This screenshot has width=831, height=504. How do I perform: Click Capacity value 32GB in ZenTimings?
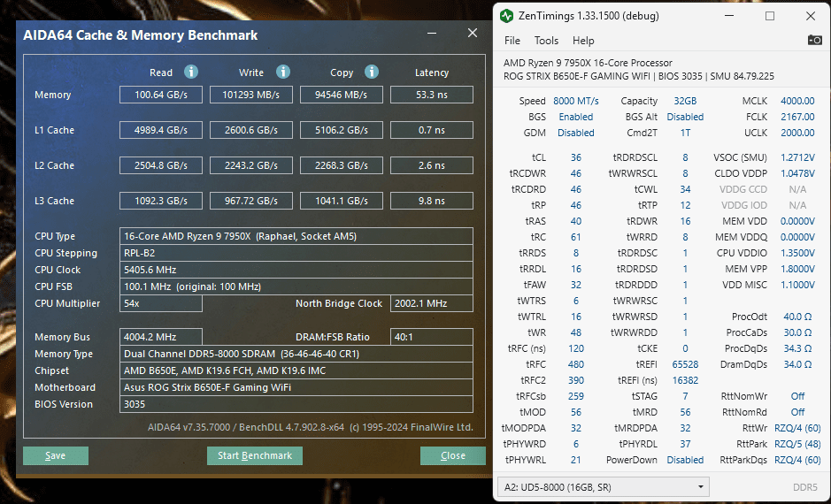[x=685, y=101]
